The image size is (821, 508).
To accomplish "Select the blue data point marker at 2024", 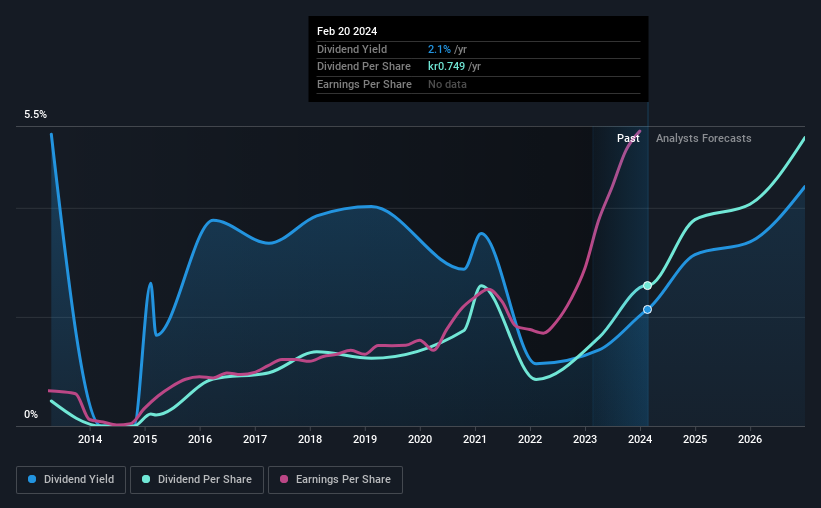I will coord(648,310).
